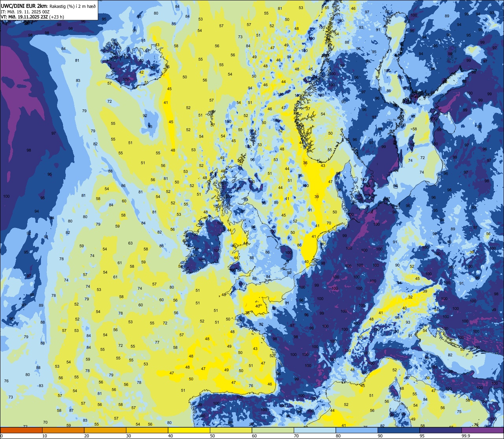Click the 70–80% pale blue legend swatch
Image resolution: width=504 pixels, height=439 pixels.
(315, 430)
